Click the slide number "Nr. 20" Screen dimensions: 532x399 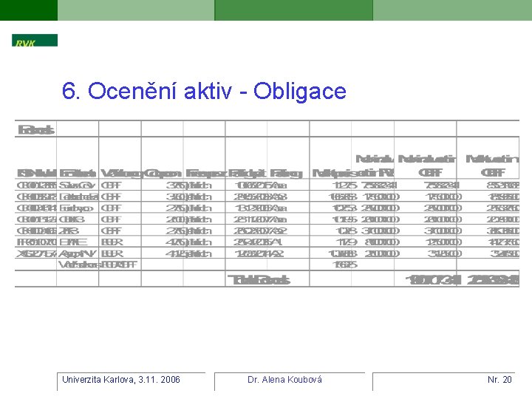(x=499, y=380)
